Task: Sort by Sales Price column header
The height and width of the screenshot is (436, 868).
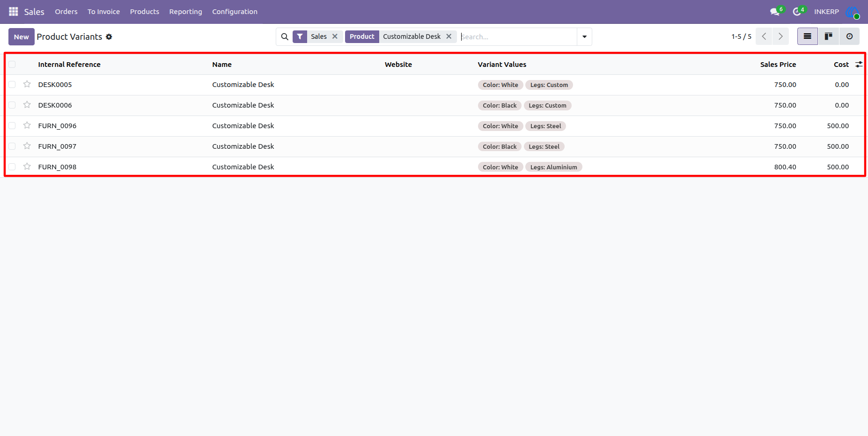Action: pos(778,65)
